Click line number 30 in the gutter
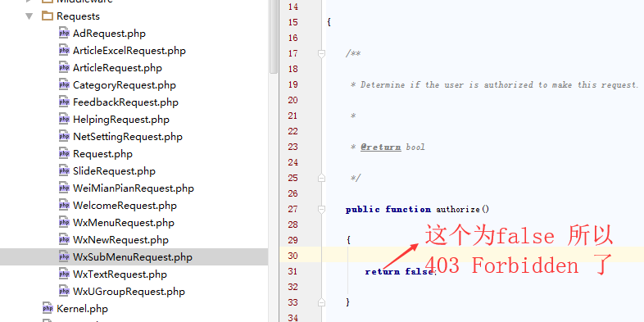644x322 pixels. 293,256
